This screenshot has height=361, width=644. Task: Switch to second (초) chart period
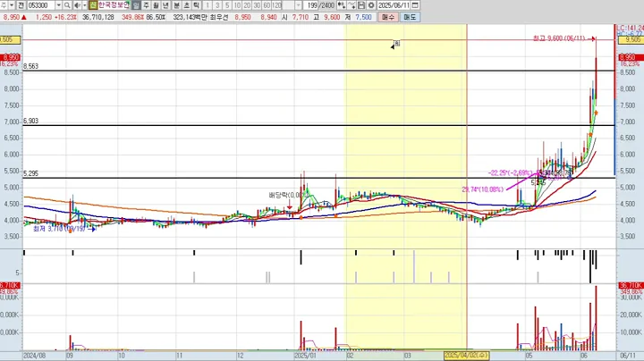[186, 5]
